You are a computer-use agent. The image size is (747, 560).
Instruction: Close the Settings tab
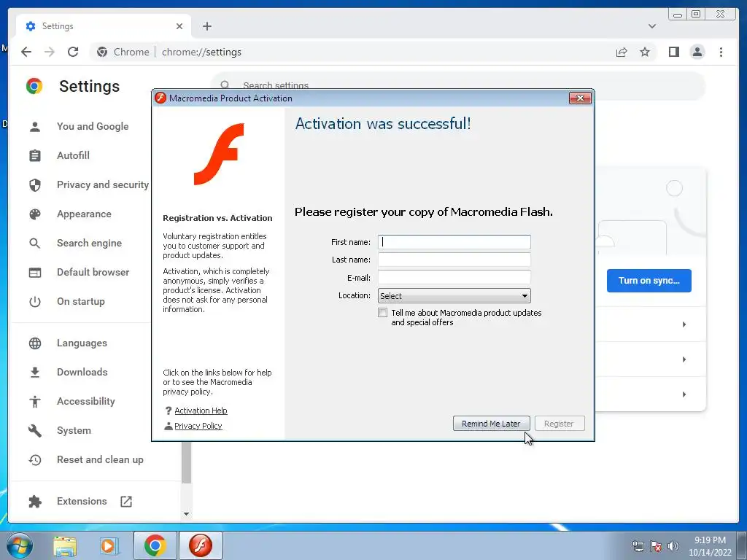(179, 26)
